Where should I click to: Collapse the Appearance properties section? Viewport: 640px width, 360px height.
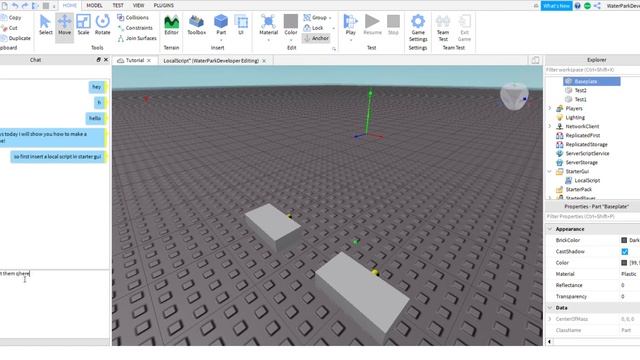tap(550, 229)
